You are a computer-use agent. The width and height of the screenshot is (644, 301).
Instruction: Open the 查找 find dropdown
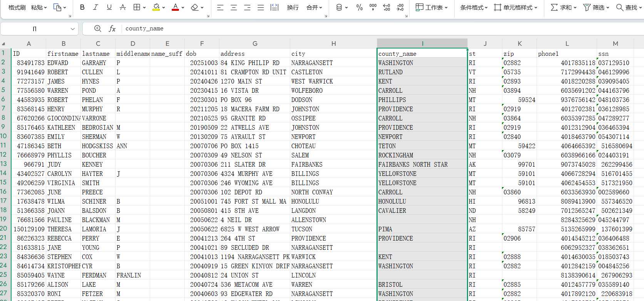tap(629, 7)
